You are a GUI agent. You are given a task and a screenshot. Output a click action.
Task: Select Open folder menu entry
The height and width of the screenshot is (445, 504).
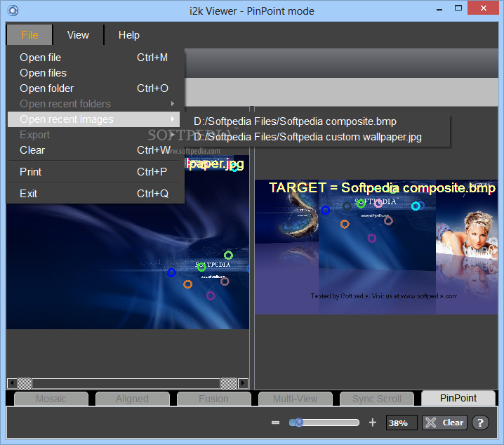(93, 88)
